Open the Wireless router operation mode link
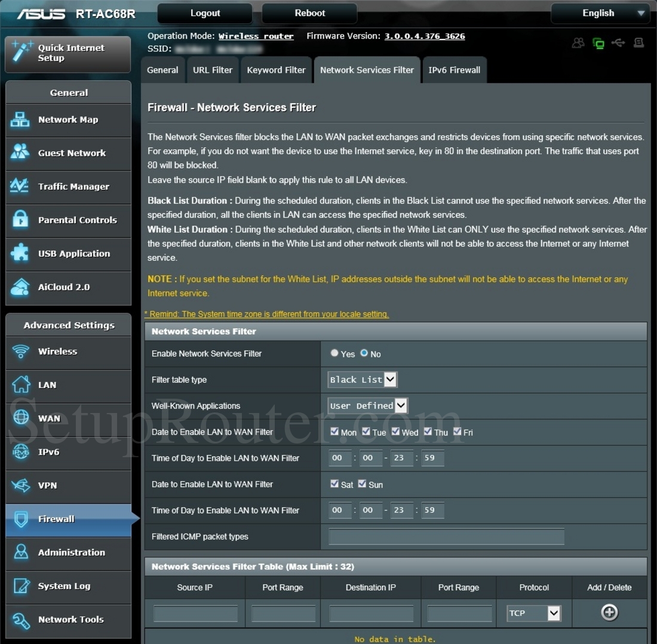657x644 pixels. pos(256,36)
